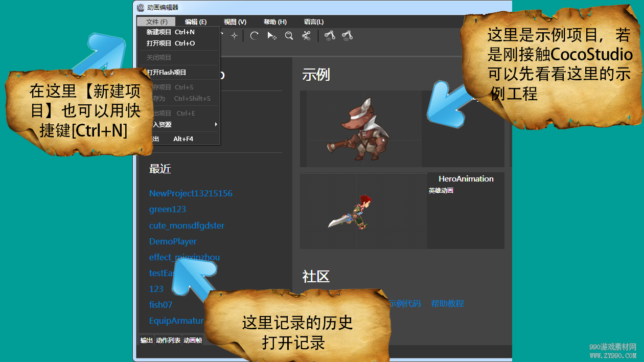
Task: Select the rotate tool icon
Action: (x=254, y=35)
